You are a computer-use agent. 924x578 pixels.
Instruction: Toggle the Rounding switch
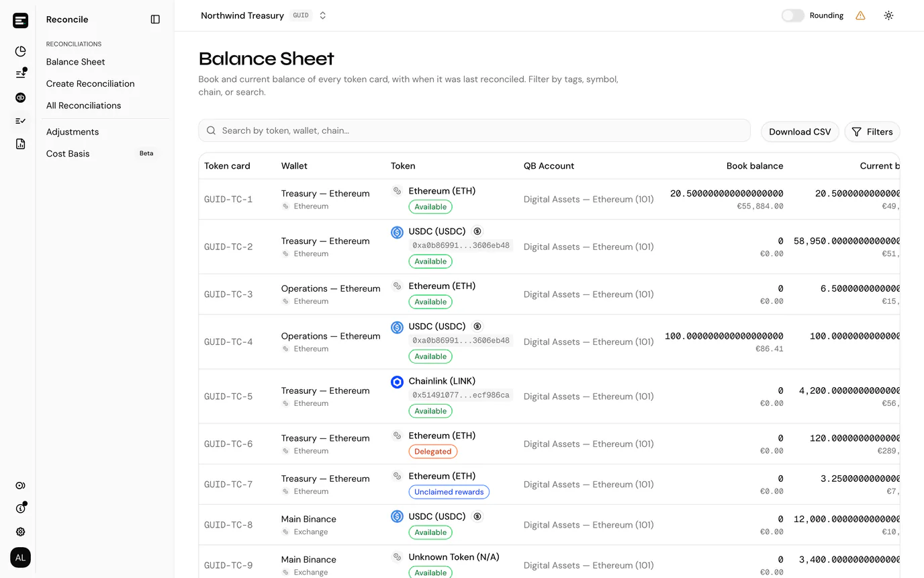(x=792, y=15)
